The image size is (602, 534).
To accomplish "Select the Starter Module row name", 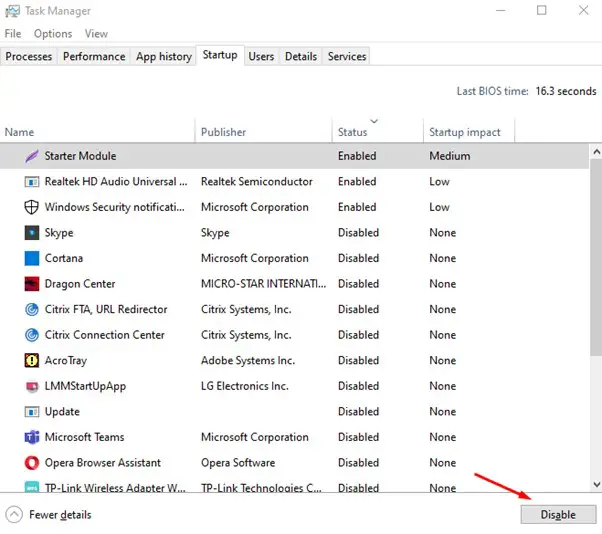I will tap(80, 156).
